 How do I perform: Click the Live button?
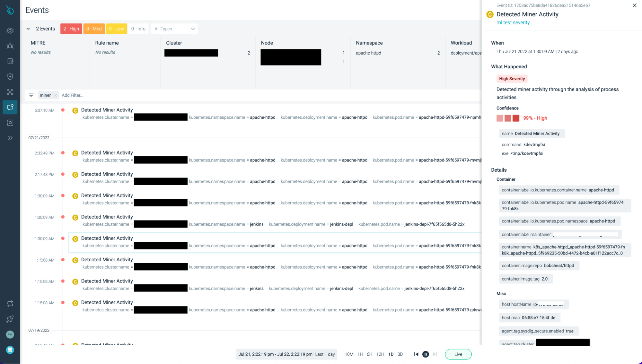(x=458, y=354)
